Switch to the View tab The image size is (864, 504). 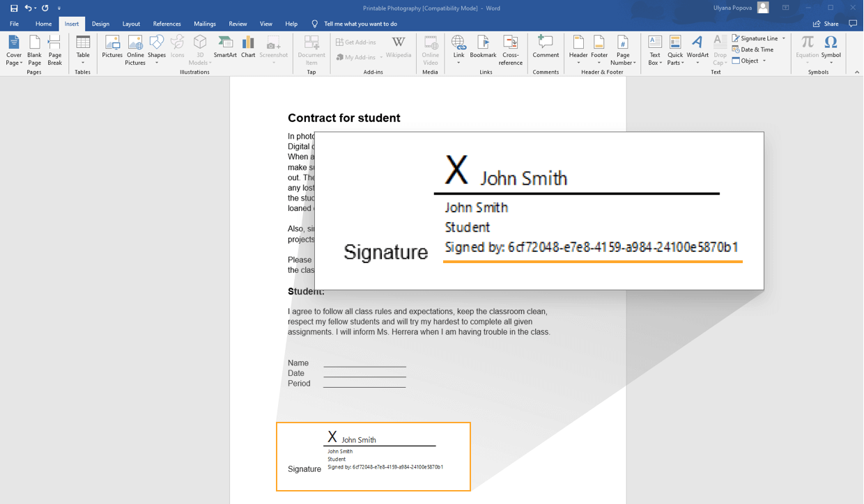(266, 24)
